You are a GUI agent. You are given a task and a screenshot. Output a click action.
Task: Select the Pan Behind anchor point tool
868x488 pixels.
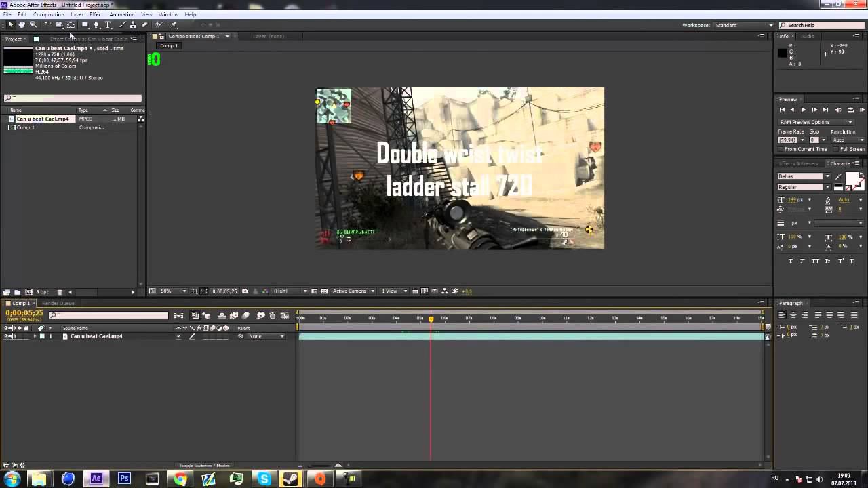[x=71, y=24]
